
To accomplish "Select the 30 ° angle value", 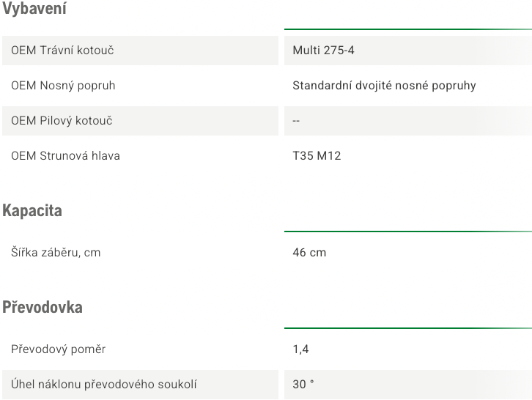I will [x=303, y=384].
